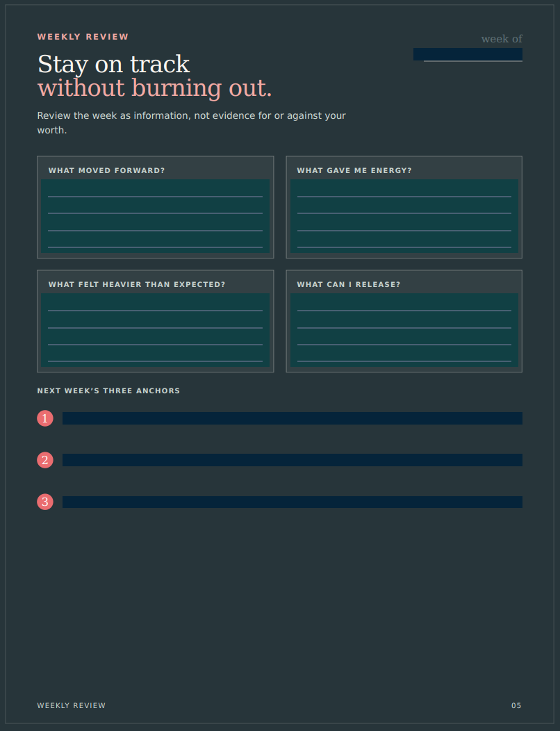560x731 pixels.
Task: Click the 'WHAT MOVED FORWARD?' label
Action: tap(107, 171)
